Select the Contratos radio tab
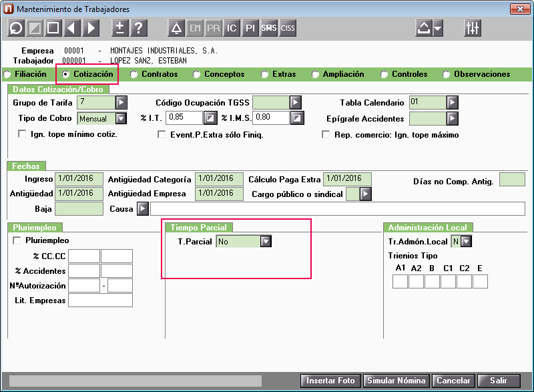The image size is (534, 392). 134,74
